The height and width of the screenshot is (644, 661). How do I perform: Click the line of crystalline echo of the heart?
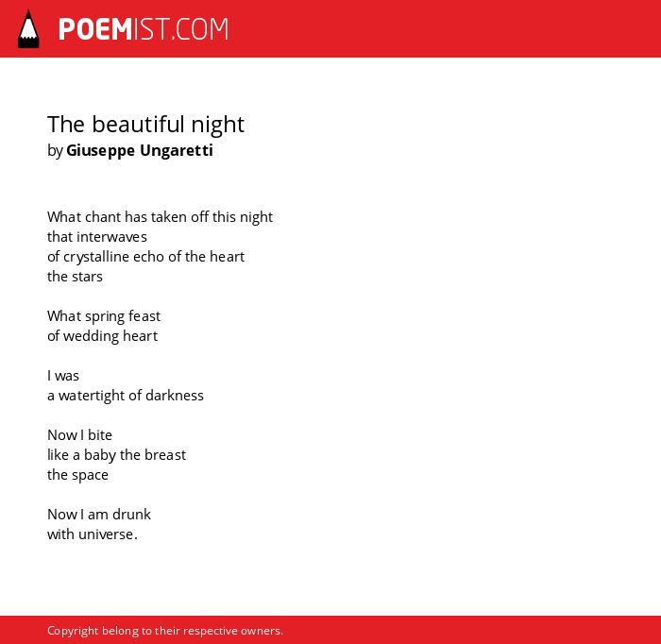coord(145,257)
